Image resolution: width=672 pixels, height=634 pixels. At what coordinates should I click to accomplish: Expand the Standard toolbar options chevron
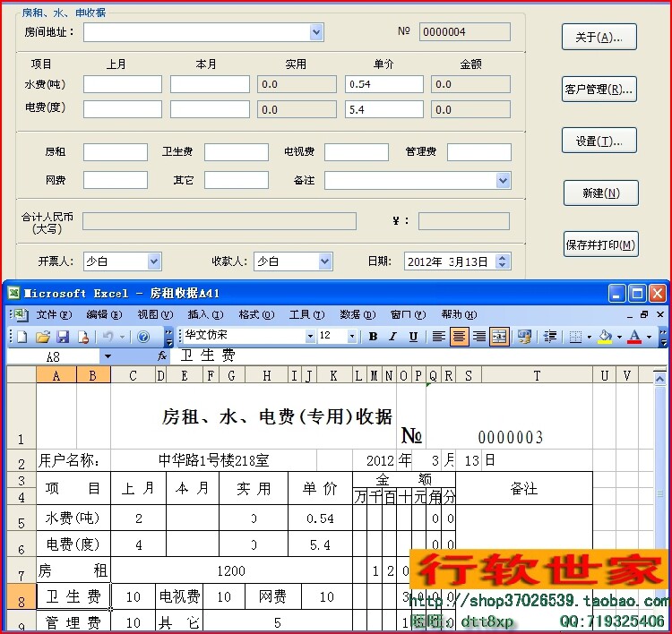coord(168,337)
